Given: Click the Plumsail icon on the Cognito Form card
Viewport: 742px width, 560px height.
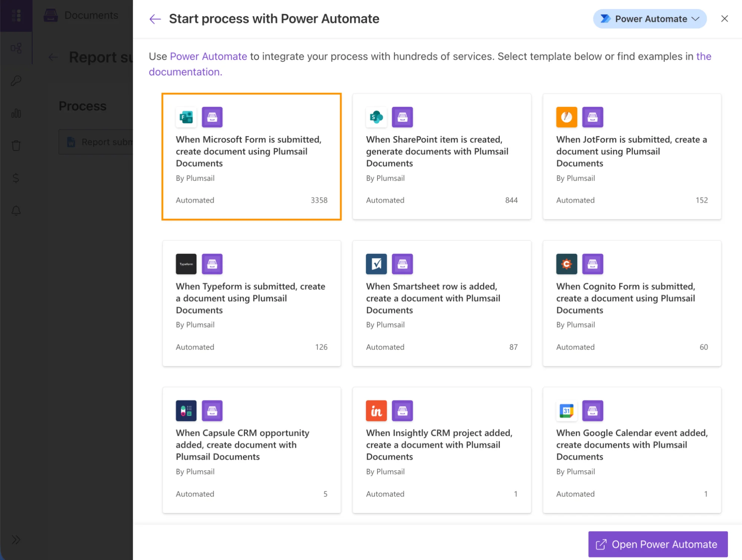Looking at the screenshot, I should point(592,264).
